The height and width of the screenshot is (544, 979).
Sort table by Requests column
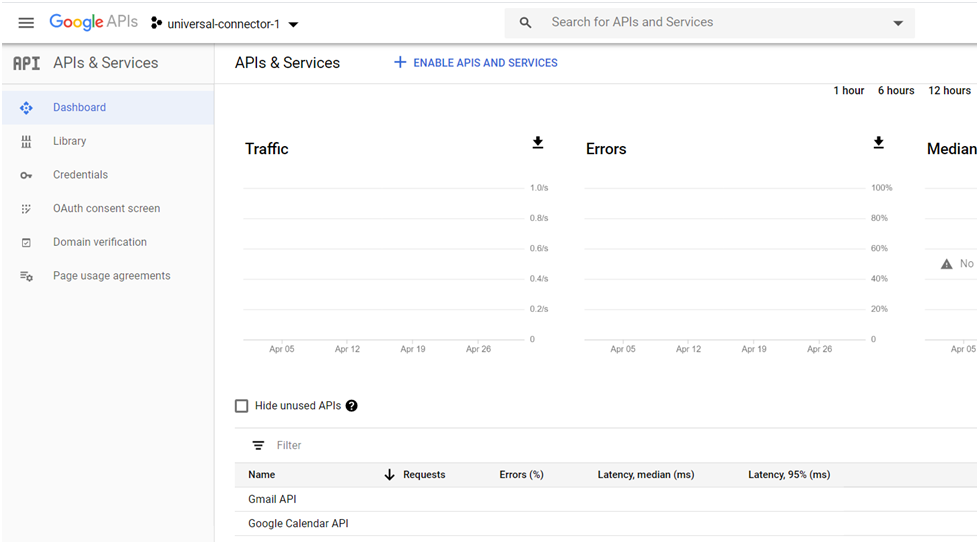424,475
